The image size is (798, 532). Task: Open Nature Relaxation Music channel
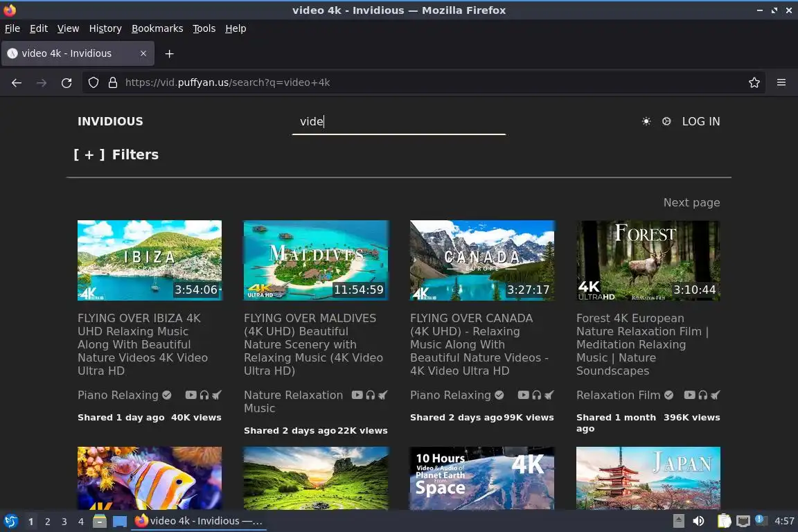[x=294, y=402]
